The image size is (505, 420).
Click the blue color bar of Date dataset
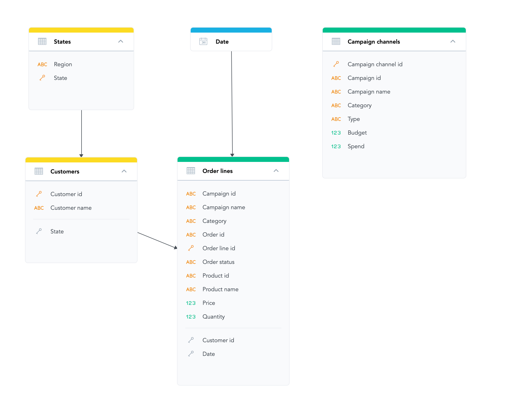click(231, 30)
